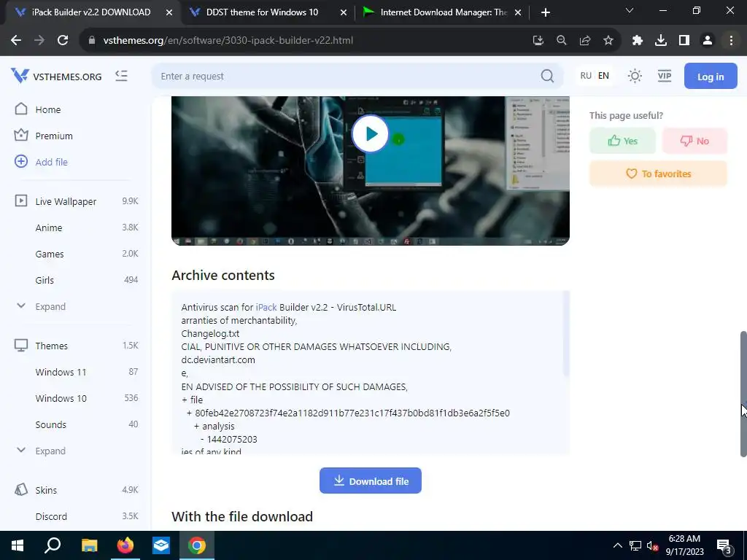Click the archive contents scrollbar
Screen dimensions: 747x560
pos(566,333)
